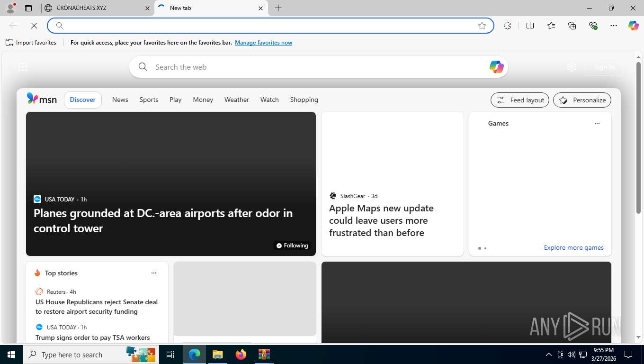Open WinRAR from the taskbar
Screen dimensions: 644x364
coord(264,355)
